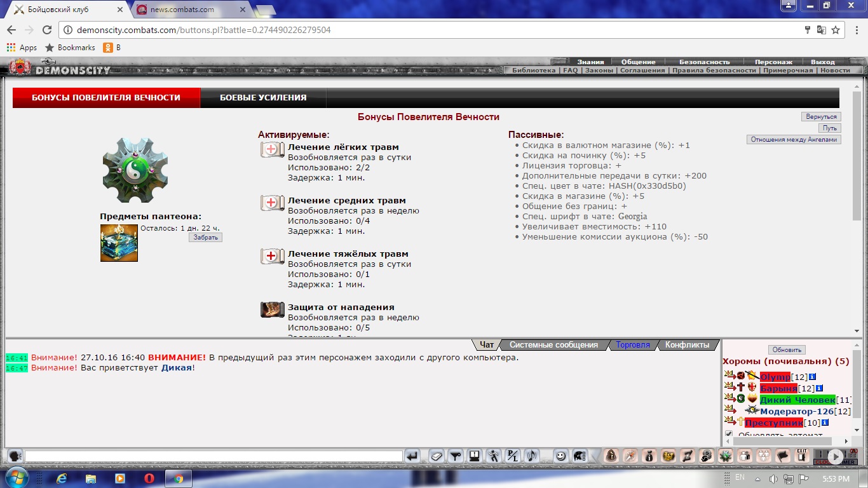The image size is (868, 488).
Task: Click the green gear-badge icon in bottom bar
Action: [x=725, y=456]
